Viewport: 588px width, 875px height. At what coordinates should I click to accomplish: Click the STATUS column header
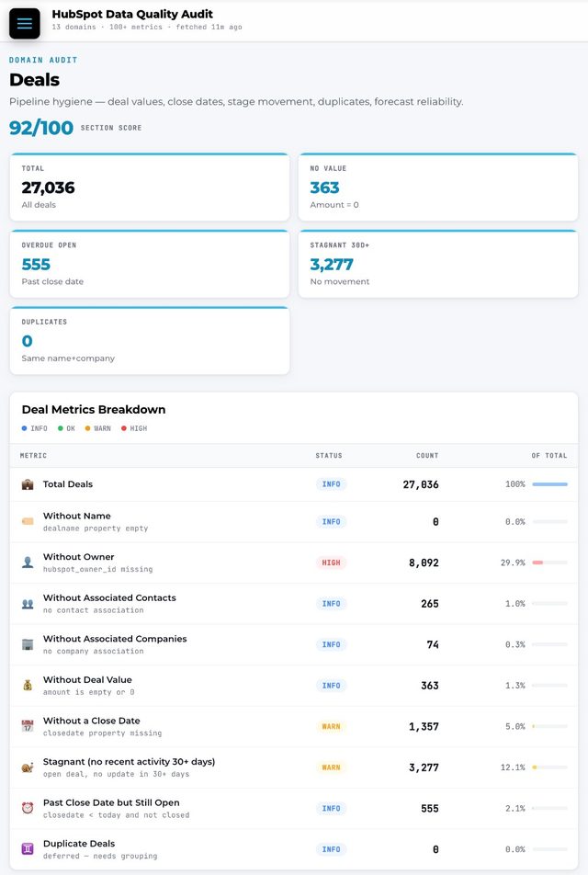pos(329,456)
